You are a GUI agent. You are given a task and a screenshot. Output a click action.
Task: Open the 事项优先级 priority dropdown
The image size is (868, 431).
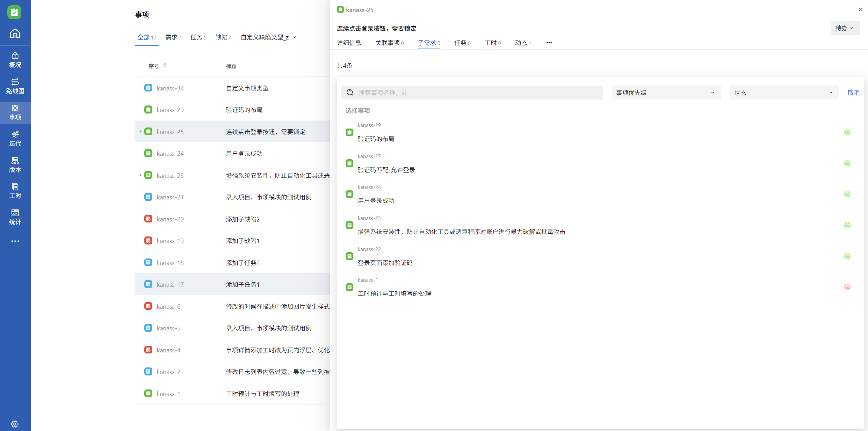(666, 93)
